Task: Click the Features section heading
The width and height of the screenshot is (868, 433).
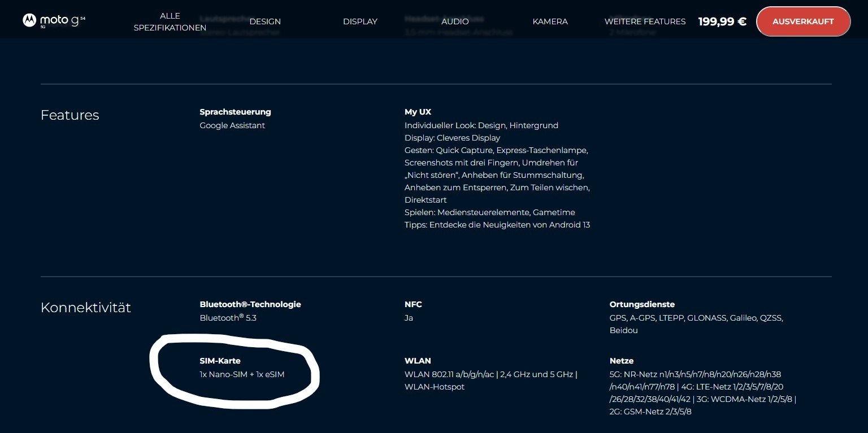Action: 70,115
